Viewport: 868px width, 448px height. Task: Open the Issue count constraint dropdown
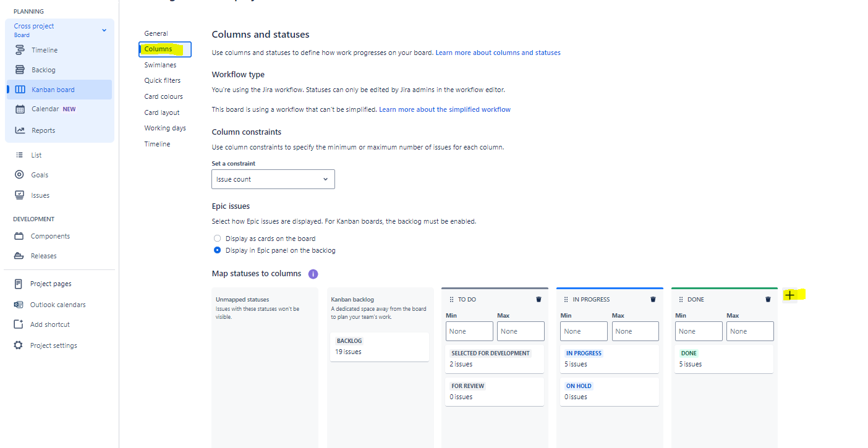273,179
